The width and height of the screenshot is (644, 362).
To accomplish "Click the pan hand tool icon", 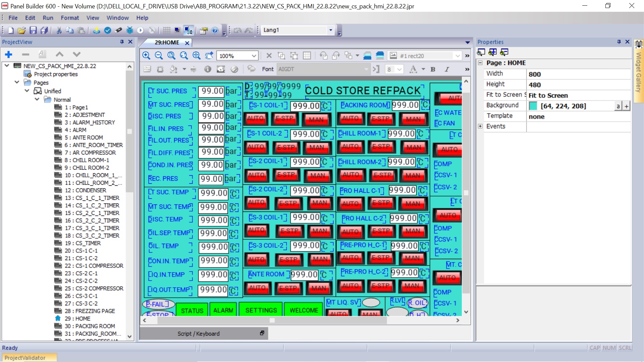I will [209, 56].
